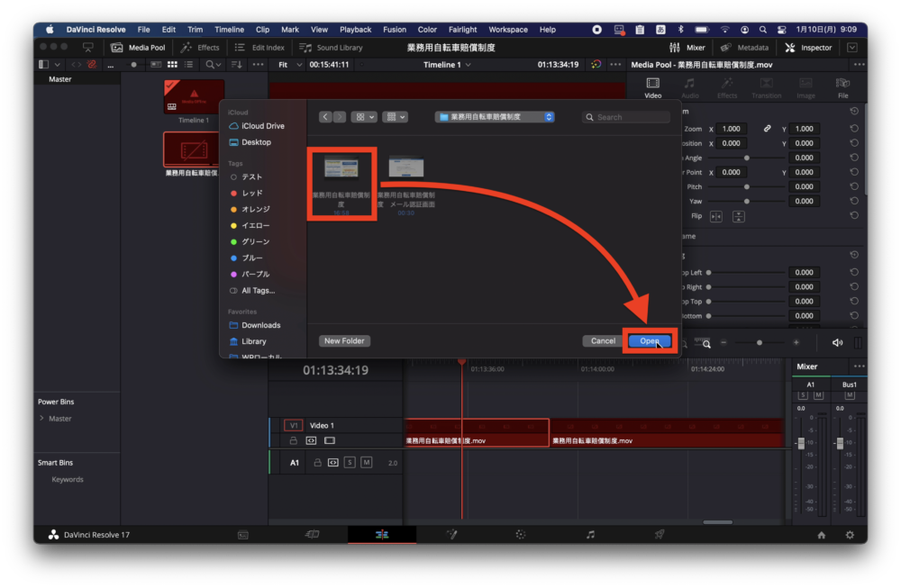Reset the Flip parameter in Inspector

(x=854, y=215)
